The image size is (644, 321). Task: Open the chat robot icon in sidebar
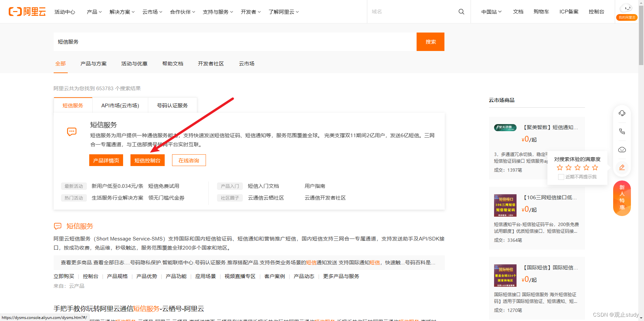tap(622, 150)
